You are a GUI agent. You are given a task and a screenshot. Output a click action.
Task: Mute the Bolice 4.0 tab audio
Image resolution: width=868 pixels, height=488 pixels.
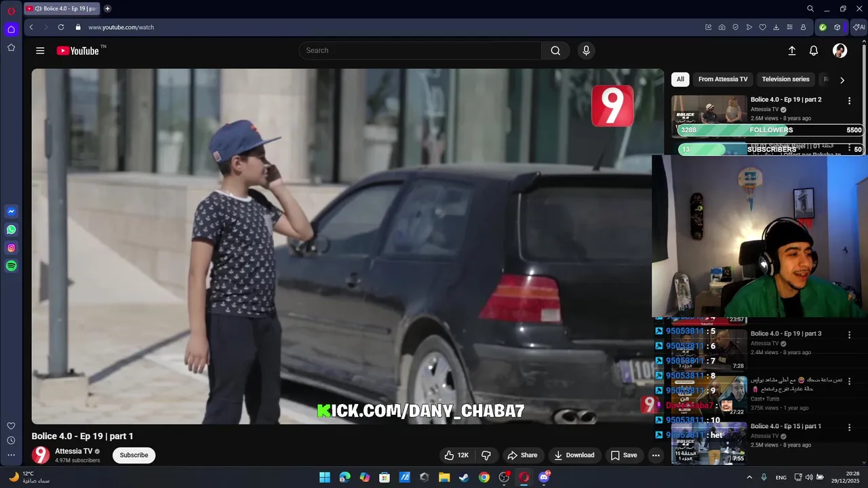(38, 9)
